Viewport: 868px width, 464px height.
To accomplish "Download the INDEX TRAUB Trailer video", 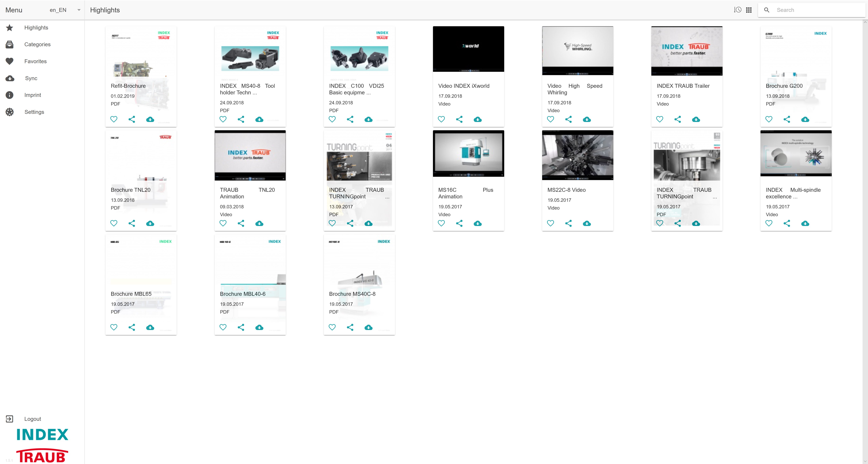I will 696,119.
